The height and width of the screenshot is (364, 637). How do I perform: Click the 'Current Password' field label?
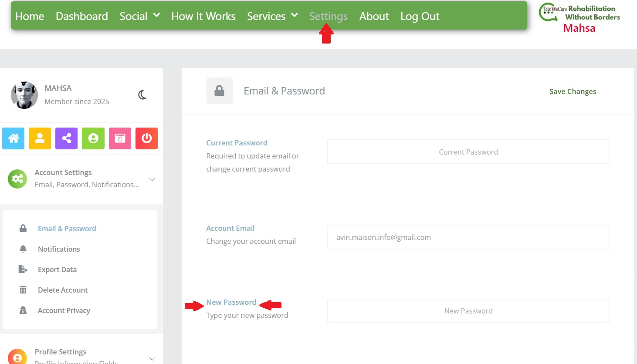(237, 143)
